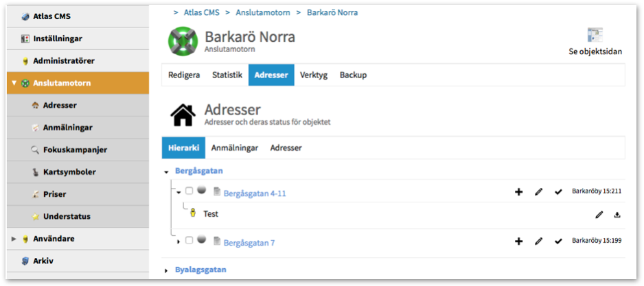Open the Bergåsgatan 4-11 address link
The width and height of the screenshot is (644, 286).
(255, 193)
